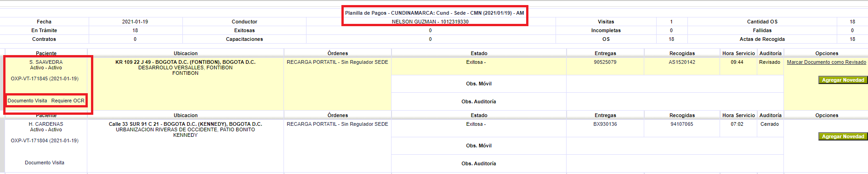Select order code OXP-VT-171804 (2021-01-19)

pos(45,140)
